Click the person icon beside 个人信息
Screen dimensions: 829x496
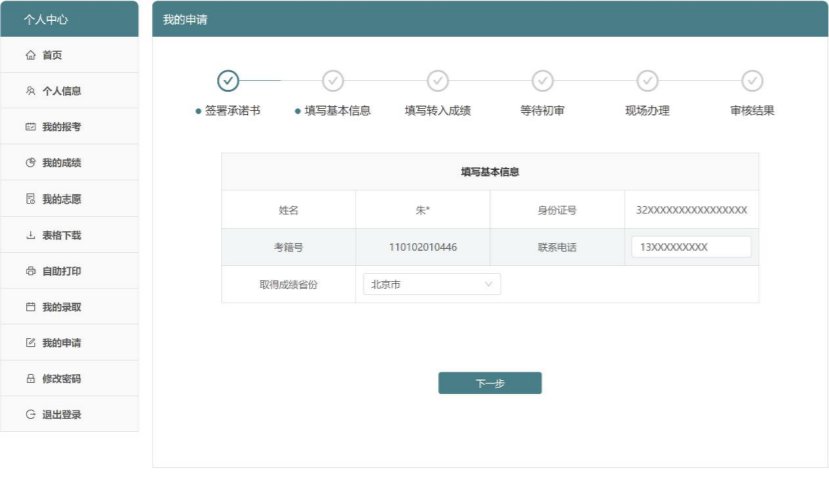tap(30, 91)
